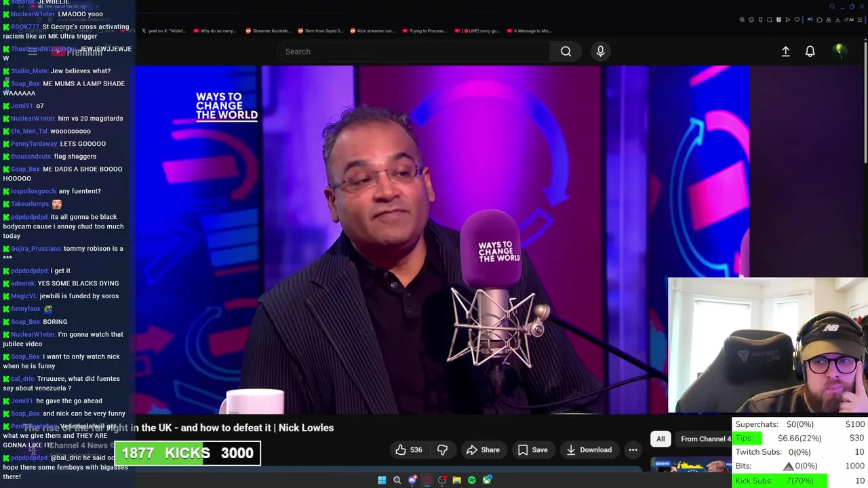868x488 pixels.
Task: Click the "Twitch Subs:" goal label
Action: point(758,452)
